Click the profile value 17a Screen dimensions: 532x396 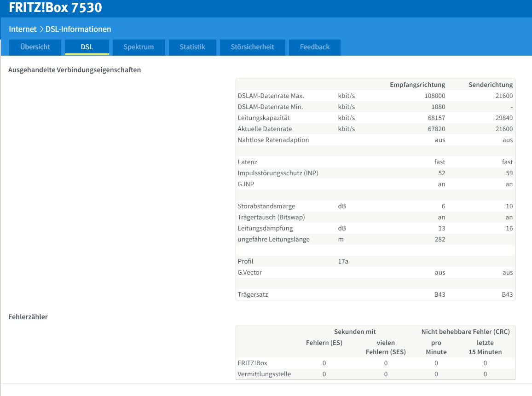[343, 261]
